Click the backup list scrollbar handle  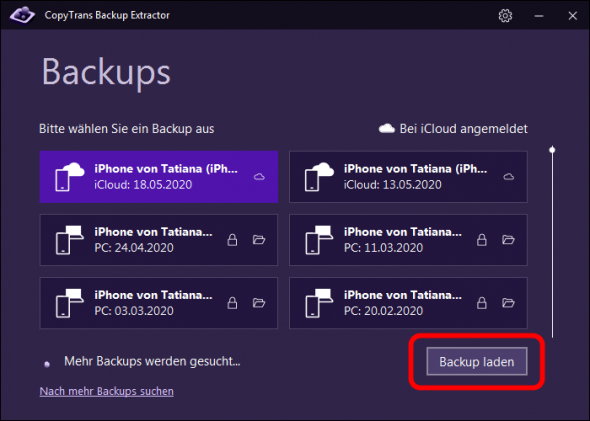point(552,150)
